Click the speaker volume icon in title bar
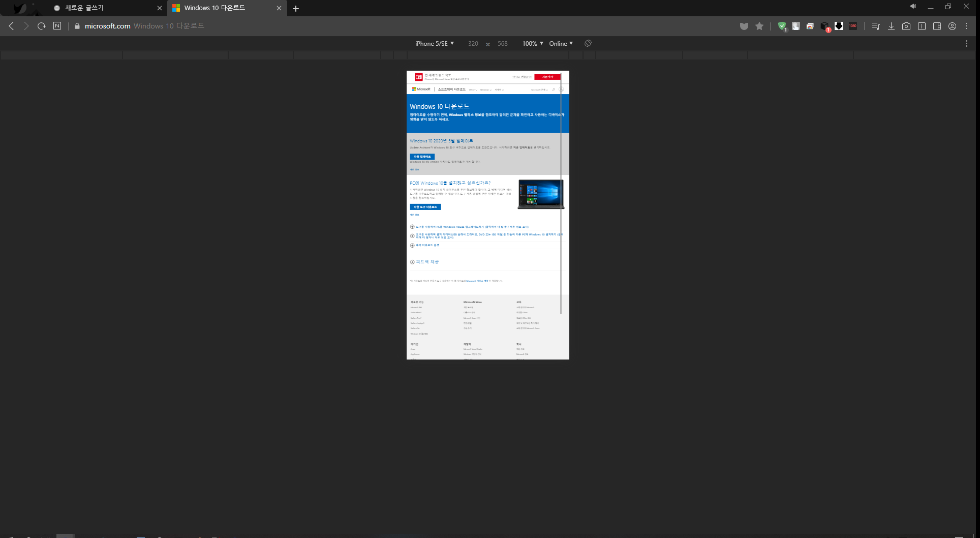Image resolution: width=980 pixels, height=538 pixels. tap(913, 7)
